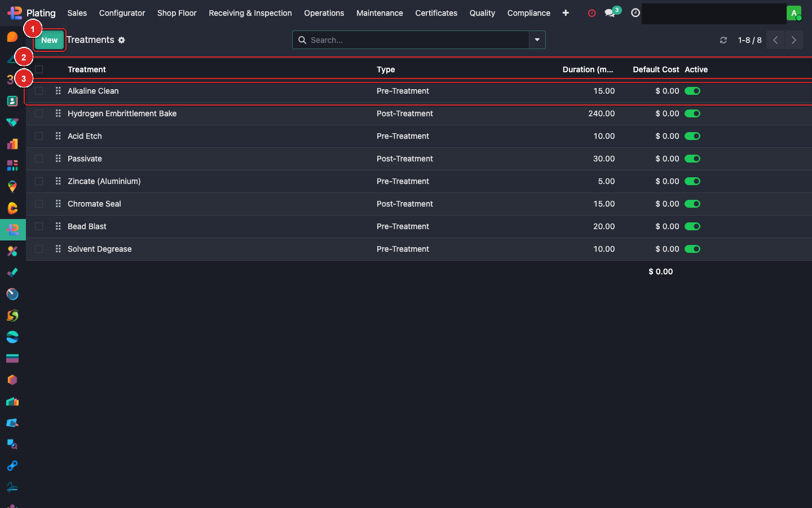Click the green user avatar
This screenshot has width=812, height=508.
[794, 13]
